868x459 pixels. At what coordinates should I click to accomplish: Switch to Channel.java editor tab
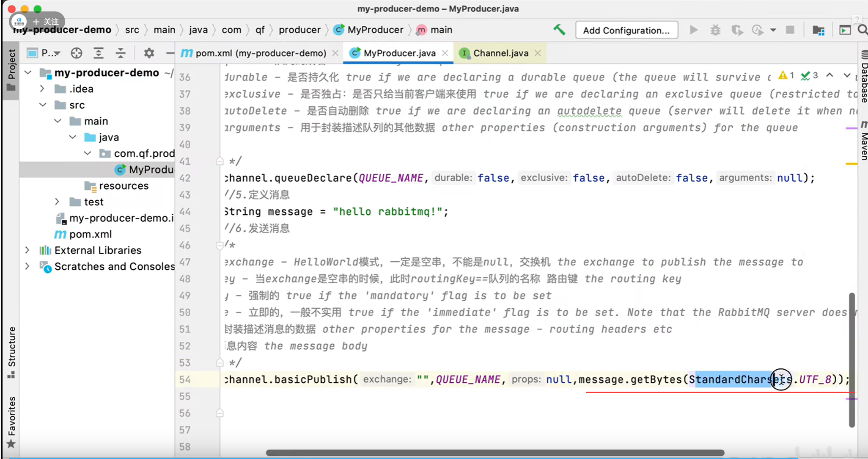[x=500, y=53]
